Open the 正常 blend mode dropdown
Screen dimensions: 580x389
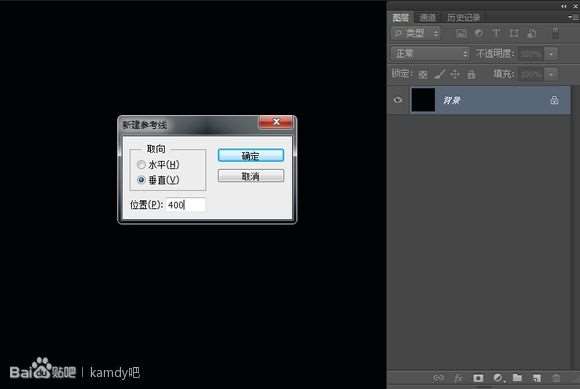pyautogui.click(x=430, y=54)
